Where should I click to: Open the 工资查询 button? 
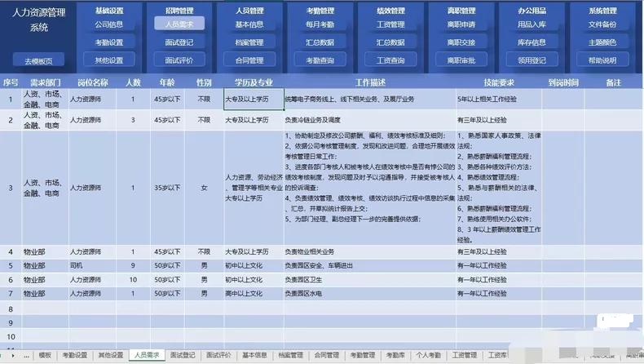pyautogui.click(x=390, y=60)
